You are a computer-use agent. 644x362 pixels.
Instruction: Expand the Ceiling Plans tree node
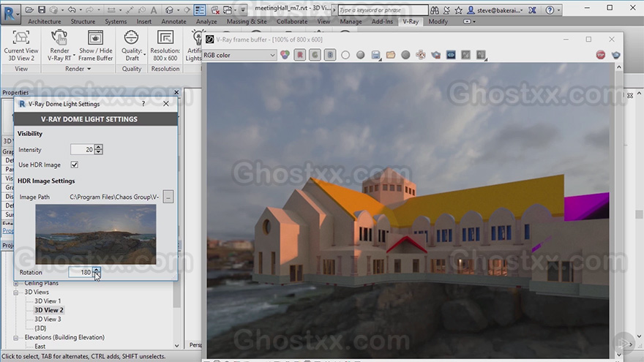(x=16, y=284)
